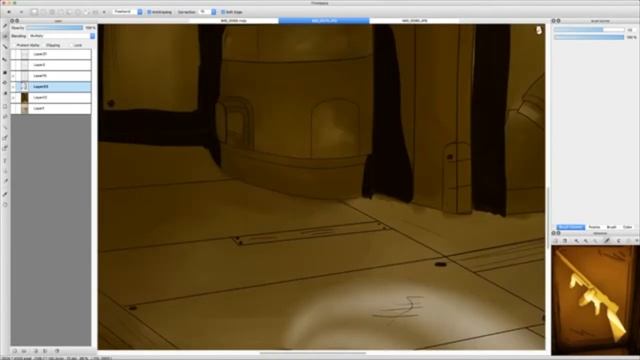Select the Eyedropper tool

click(5, 194)
